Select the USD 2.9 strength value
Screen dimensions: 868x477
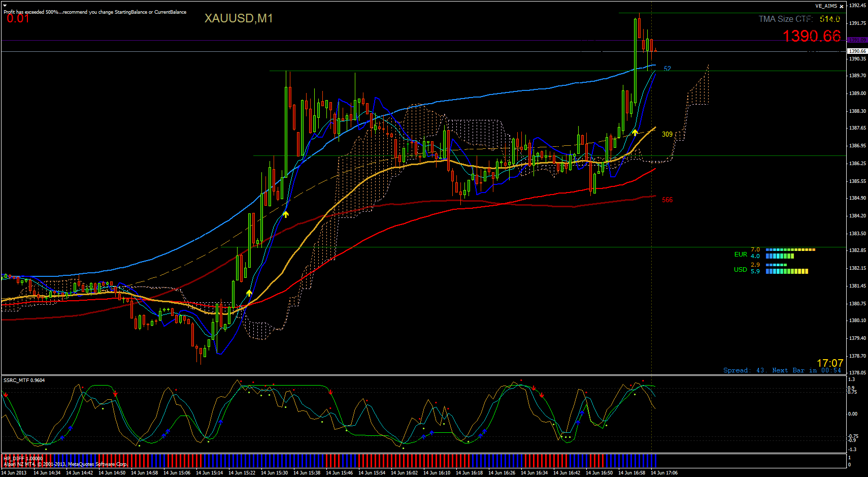pos(755,265)
